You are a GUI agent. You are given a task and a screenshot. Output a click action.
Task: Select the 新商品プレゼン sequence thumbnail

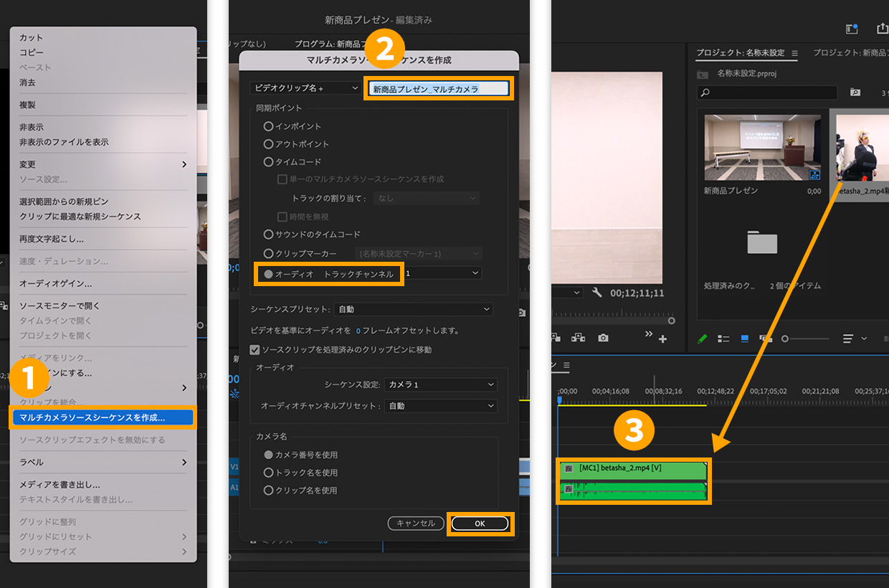point(763,148)
